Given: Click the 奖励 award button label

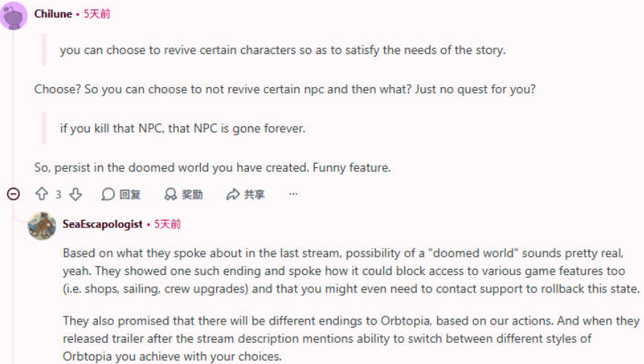Looking at the screenshot, I should tap(192, 194).
